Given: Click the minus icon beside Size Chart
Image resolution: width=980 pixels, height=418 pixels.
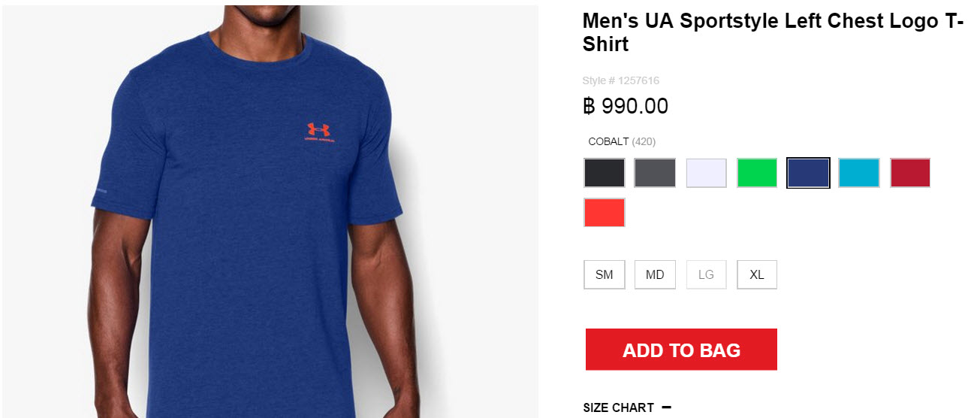Looking at the screenshot, I should (667, 407).
